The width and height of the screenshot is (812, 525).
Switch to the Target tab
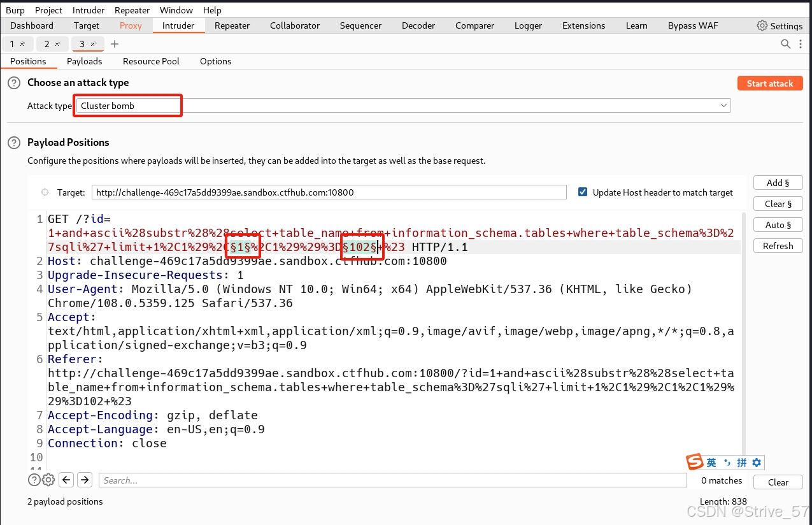pos(87,25)
